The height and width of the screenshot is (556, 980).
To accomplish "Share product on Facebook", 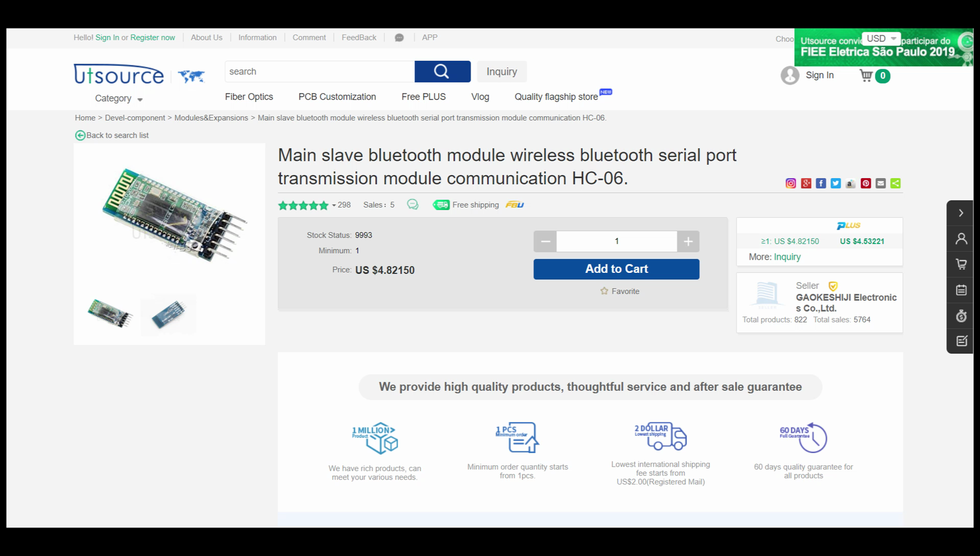I will [821, 184].
